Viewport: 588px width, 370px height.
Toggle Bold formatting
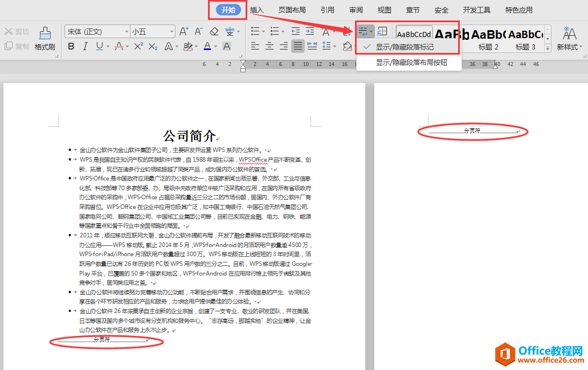(x=71, y=46)
